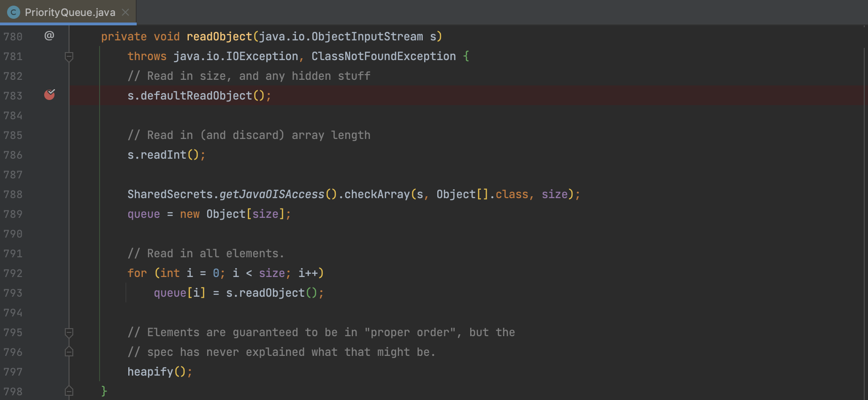Viewport: 868px width, 400px height.
Task: Click the @ annotation gutter icon at line 780
Action: 49,36
